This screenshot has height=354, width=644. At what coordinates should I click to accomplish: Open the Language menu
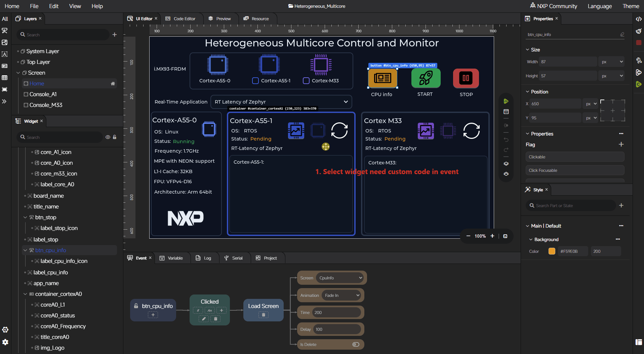[600, 6]
